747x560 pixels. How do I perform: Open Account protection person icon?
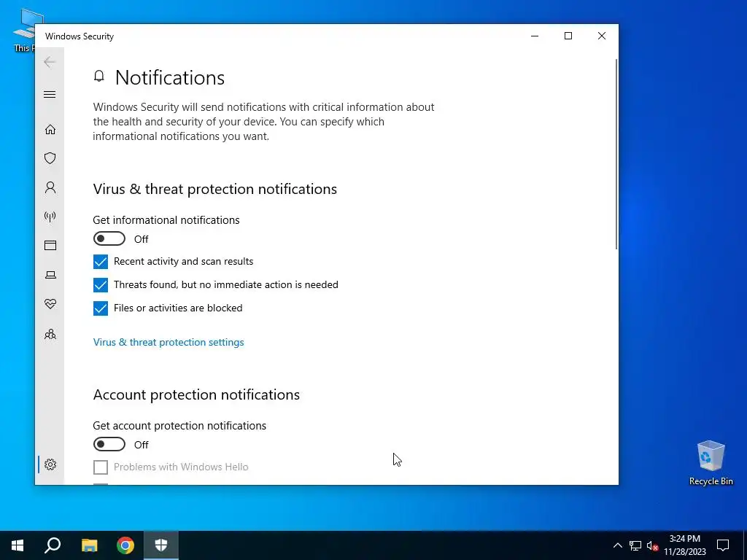coord(50,187)
